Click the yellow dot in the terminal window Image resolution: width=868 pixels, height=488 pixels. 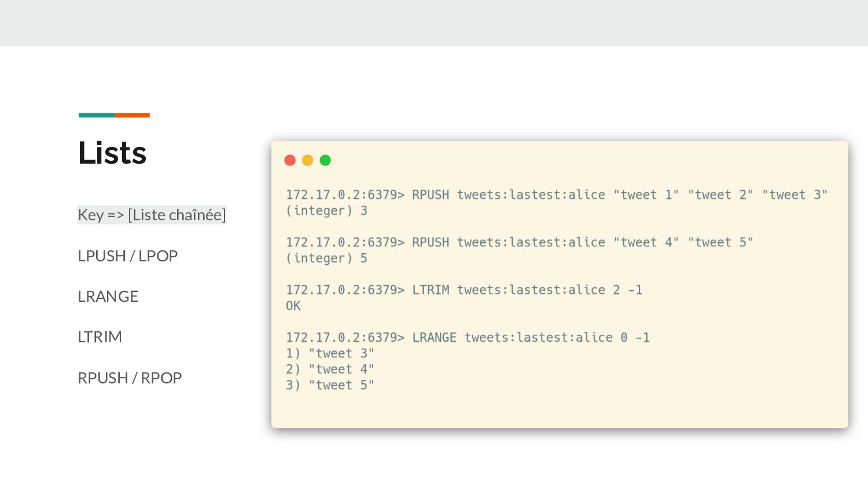click(x=308, y=160)
